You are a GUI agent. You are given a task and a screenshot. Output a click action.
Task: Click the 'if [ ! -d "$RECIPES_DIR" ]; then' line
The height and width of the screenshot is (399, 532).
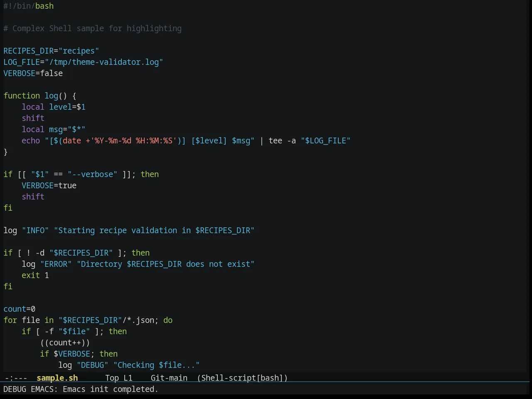click(76, 253)
